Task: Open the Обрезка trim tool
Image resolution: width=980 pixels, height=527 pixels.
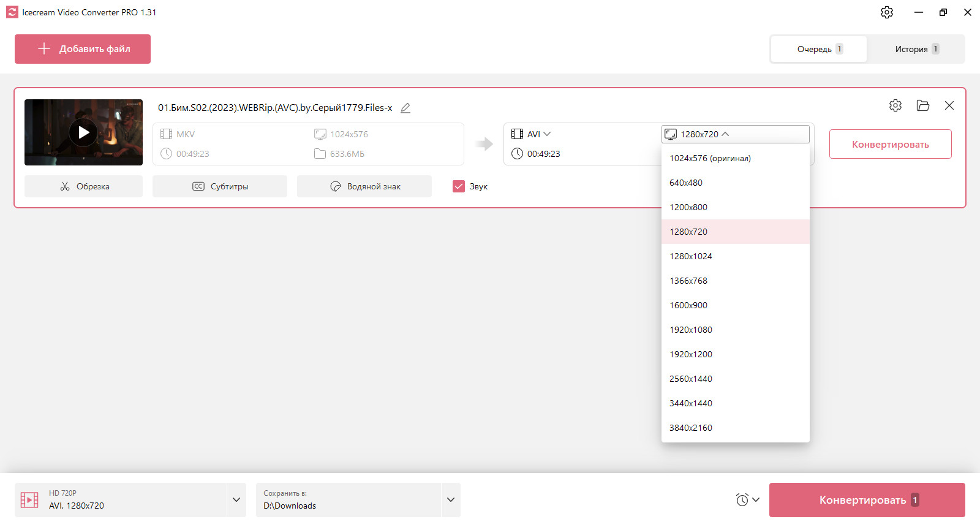Action: [83, 186]
